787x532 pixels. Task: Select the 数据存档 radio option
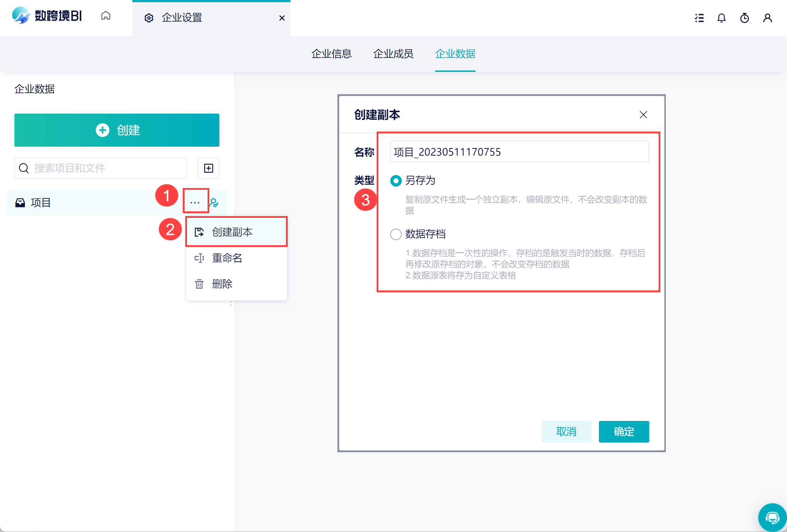(x=396, y=234)
